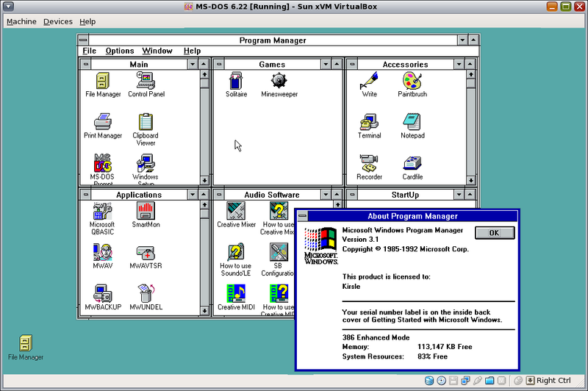This screenshot has height=391, width=588.
Task: Open the VirtualBox Help menu
Action: pos(87,21)
